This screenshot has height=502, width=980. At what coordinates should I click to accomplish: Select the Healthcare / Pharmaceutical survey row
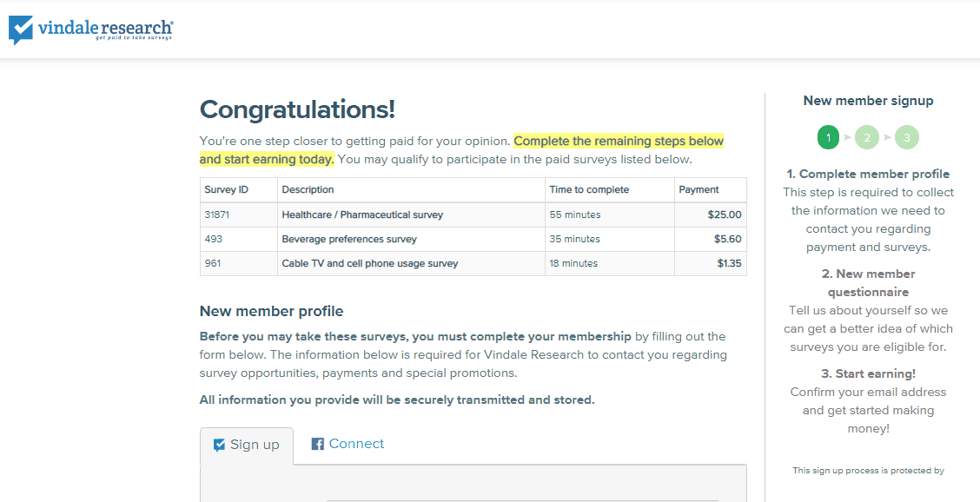[362, 215]
